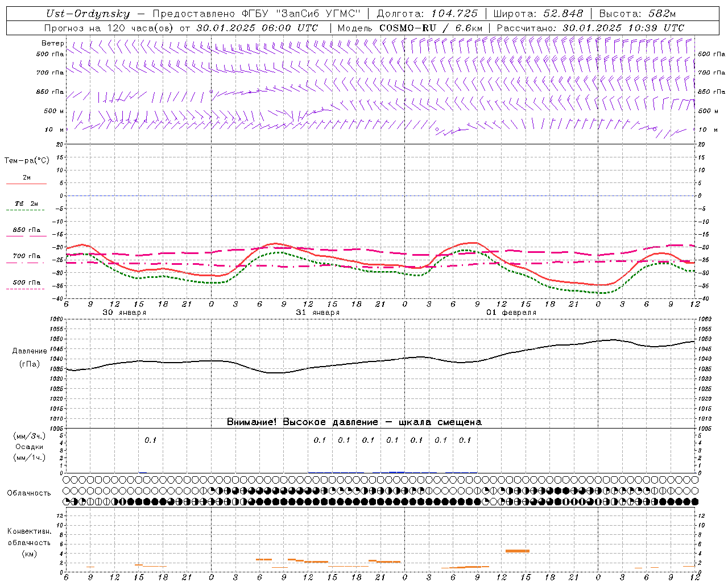Click the 'Td 2м' dew point legend entry
This screenshot has height=582, width=728.
pos(27,203)
